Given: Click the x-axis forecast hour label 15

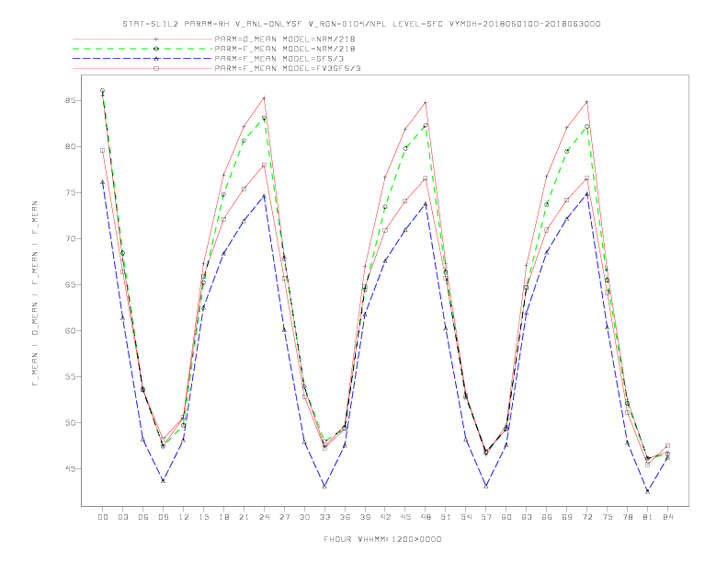Looking at the screenshot, I should tap(203, 517).
